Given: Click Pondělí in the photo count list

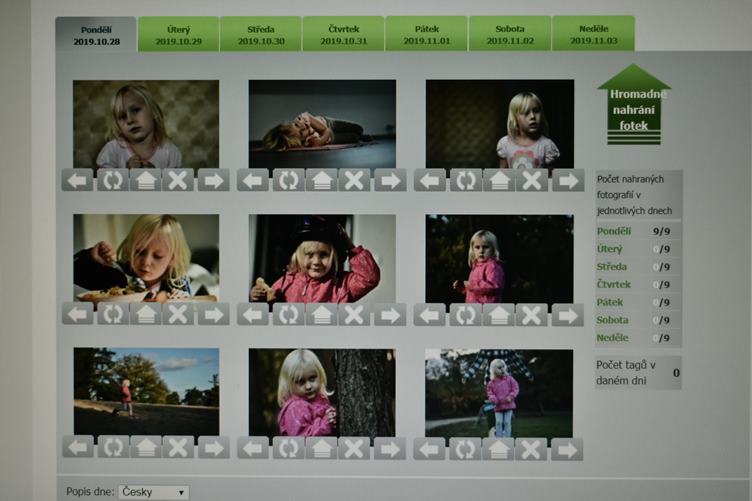Looking at the screenshot, I should coord(614,231).
